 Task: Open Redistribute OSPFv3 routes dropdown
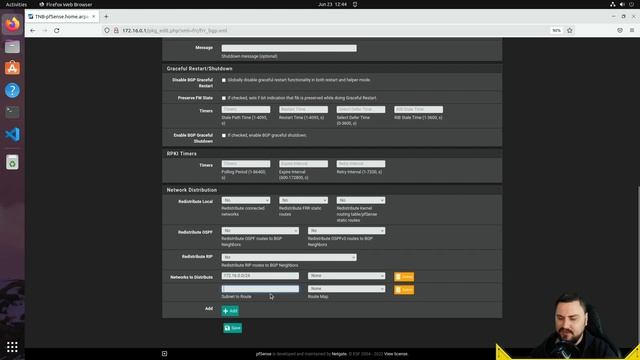347,231
